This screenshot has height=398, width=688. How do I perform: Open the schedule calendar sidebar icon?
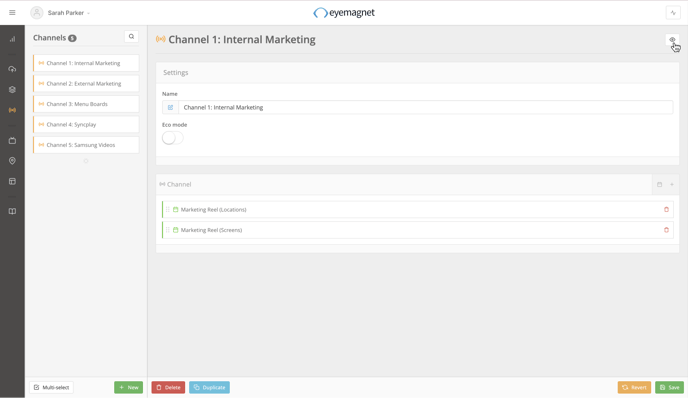click(12, 140)
